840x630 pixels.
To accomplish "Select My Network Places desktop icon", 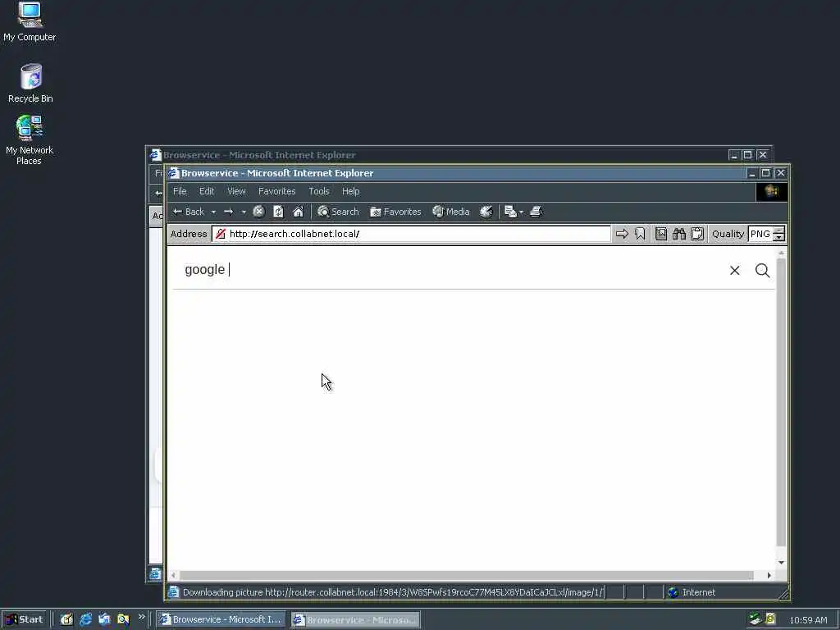I will (x=30, y=139).
